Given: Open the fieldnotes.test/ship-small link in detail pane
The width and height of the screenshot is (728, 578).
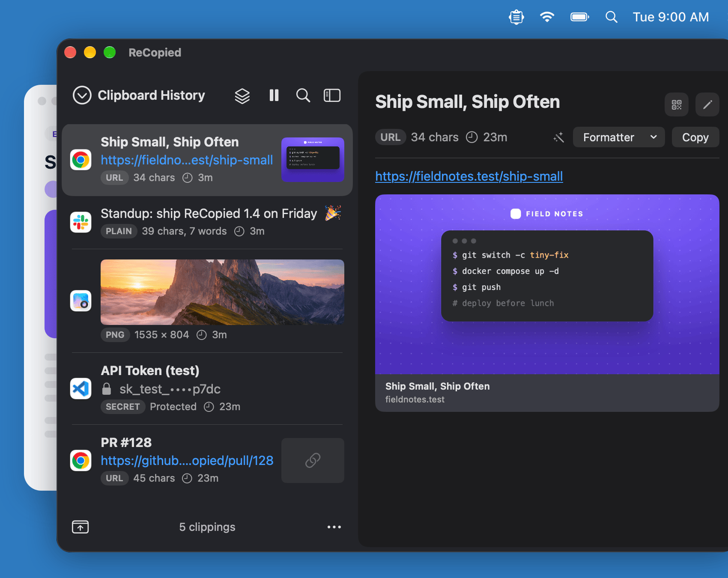Looking at the screenshot, I should (469, 176).
